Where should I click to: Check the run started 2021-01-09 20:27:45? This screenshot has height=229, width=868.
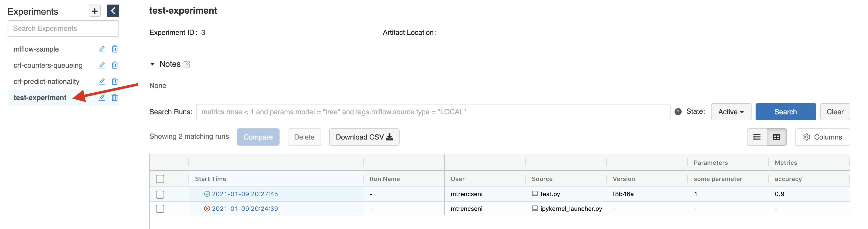pos(160,194)
